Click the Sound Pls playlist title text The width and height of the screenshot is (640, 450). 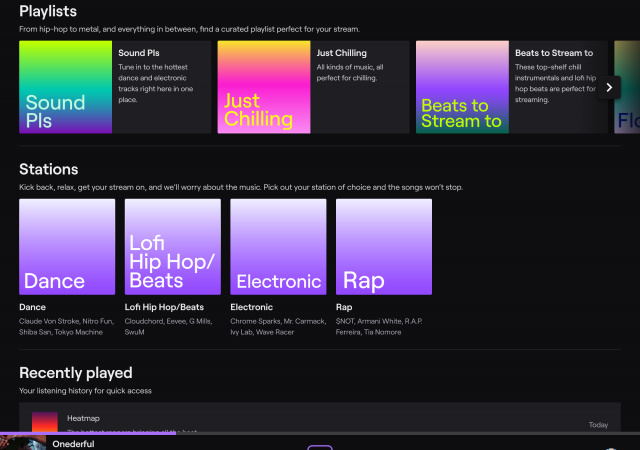click(139, 53)
